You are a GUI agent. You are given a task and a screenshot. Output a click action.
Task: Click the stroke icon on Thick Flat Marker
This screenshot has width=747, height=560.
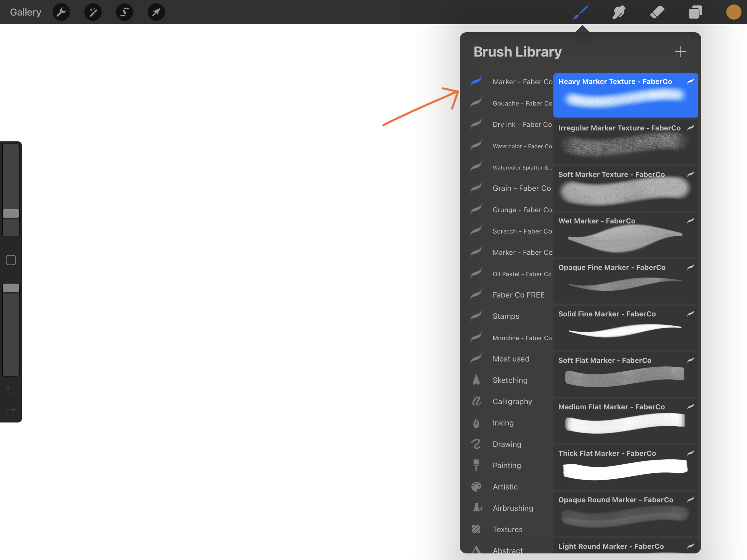[691, 453]
